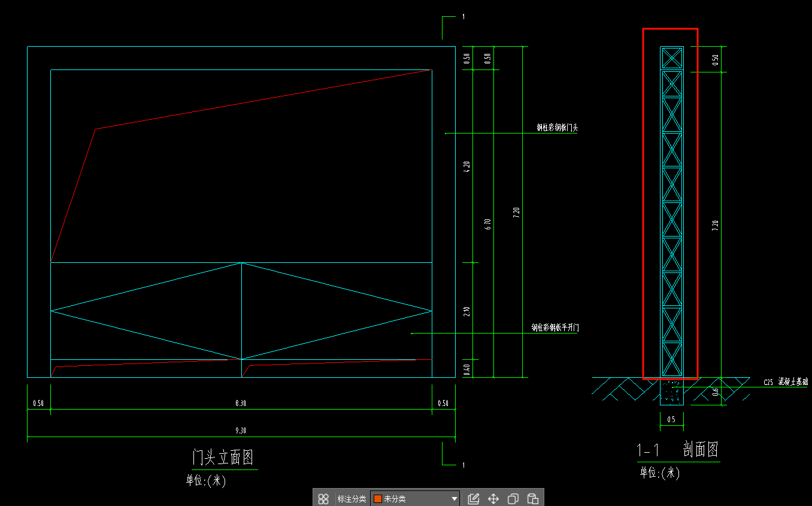Open the 未分类 classification dropdown
The height and width of the screenshot is (506, 812).
[x=415, y=498]
